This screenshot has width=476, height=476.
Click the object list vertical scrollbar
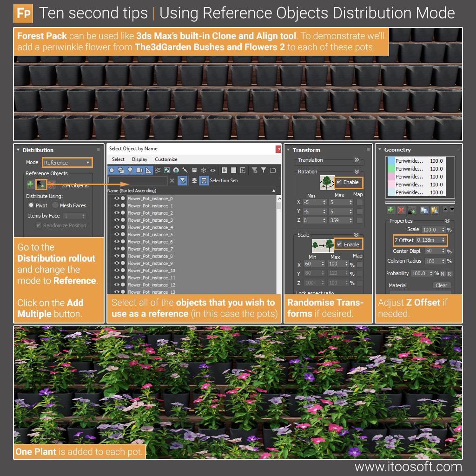tap(279, 245)
